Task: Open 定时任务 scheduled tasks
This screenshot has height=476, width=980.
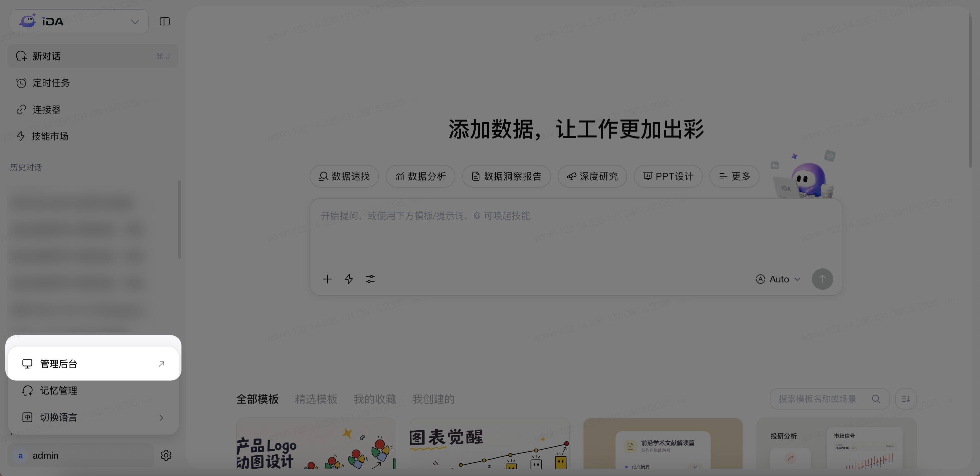Action: point(92,83)
